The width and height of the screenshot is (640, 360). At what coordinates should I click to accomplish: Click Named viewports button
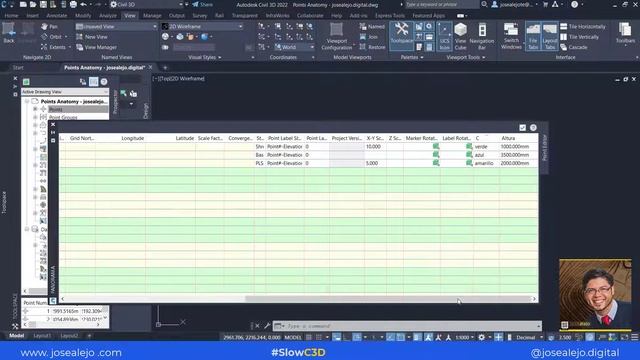(x=372, y=27)
